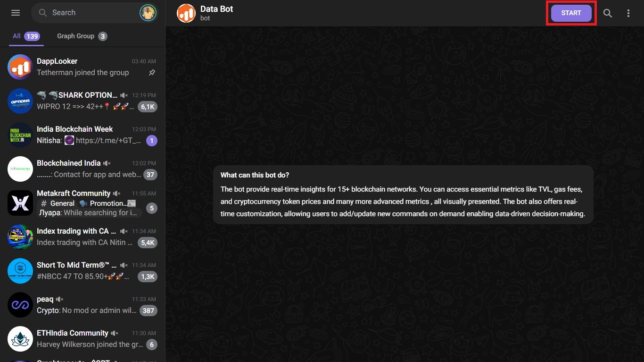Screen dimensions: 644x362
Task: Switch to the Graph Group folder tab
Action: point(82,36)
